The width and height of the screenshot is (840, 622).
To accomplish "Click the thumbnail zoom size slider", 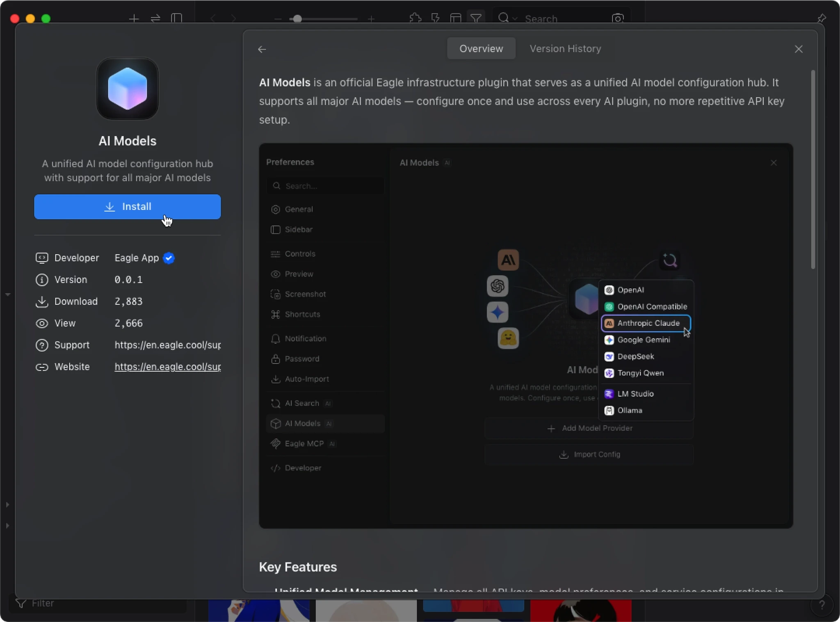I will [298, 19].
